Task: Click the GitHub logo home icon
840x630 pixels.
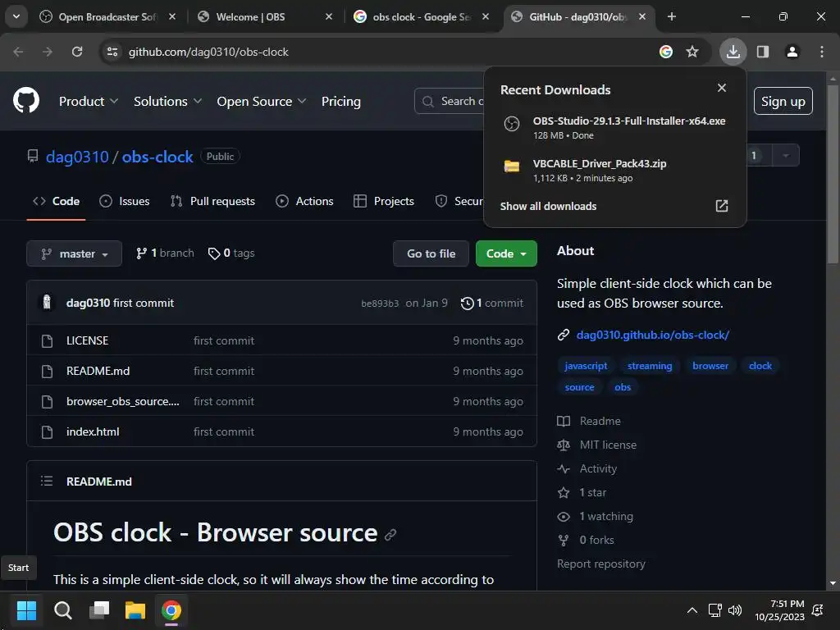Action: click(x=26, y=100)
